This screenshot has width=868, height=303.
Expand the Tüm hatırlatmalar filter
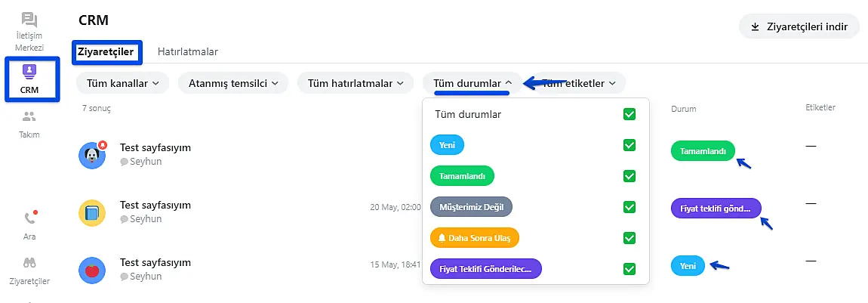pos(356,83)
